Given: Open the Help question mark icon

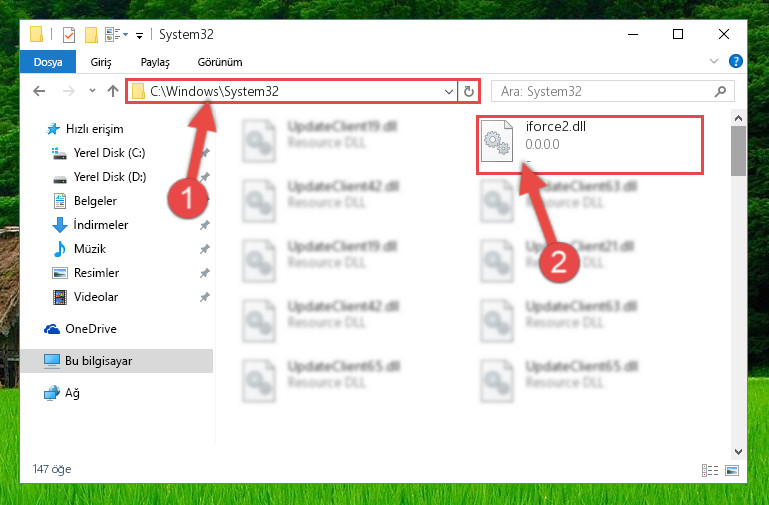Looking at the screenshot, I should pos(736,61).
